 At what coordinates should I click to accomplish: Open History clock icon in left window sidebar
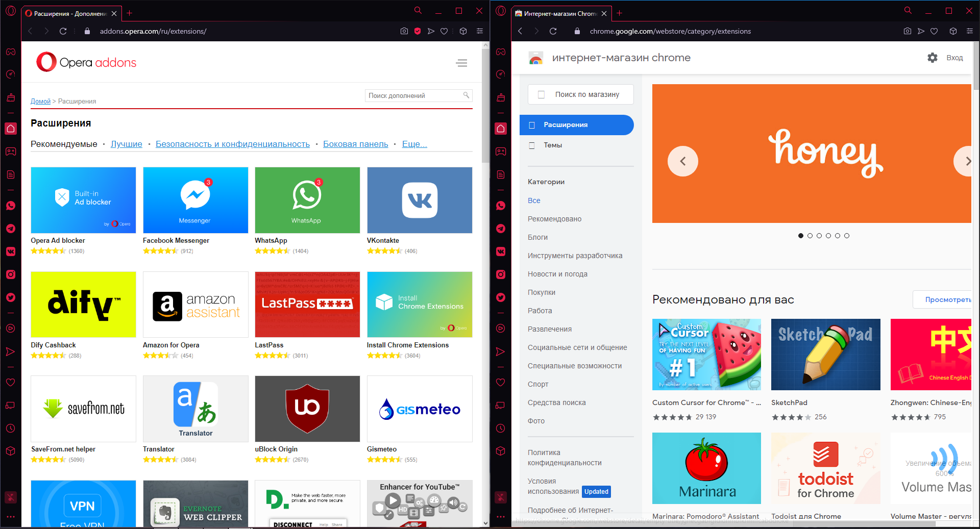pyautogui.click(x=11, y=429)
